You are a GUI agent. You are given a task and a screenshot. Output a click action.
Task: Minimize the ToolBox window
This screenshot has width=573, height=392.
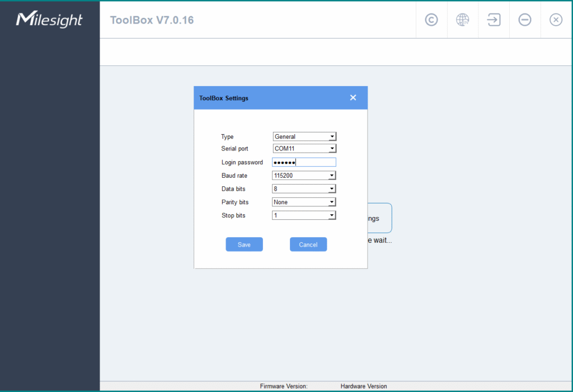[x=525, y=20]
